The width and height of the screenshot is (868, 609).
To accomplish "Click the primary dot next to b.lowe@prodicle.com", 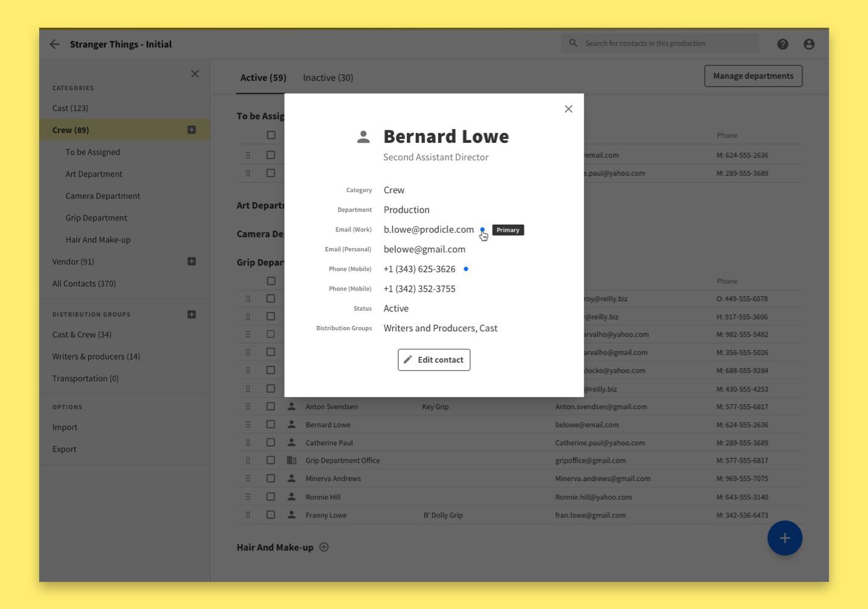I will point(482,230).
